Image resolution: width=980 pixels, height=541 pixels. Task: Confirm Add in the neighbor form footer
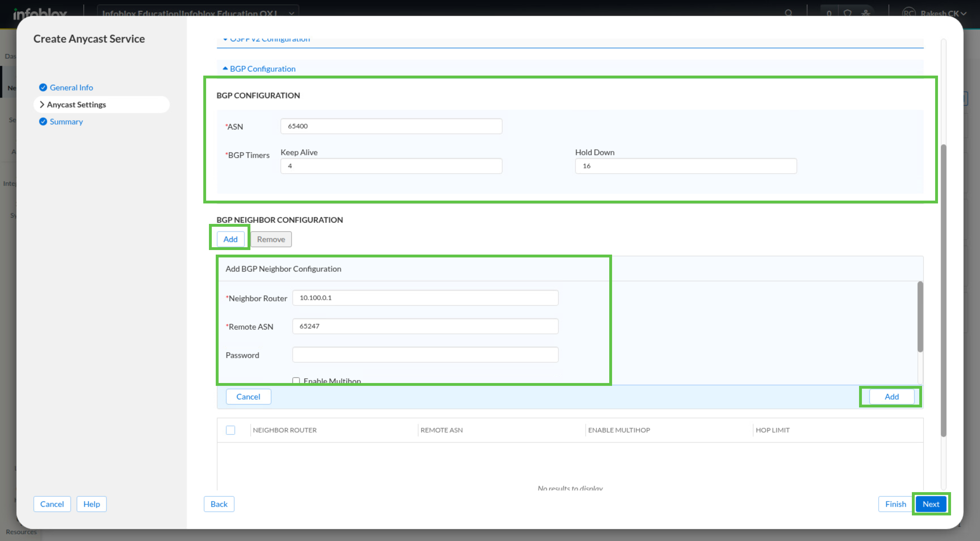[x=891, y=397]
